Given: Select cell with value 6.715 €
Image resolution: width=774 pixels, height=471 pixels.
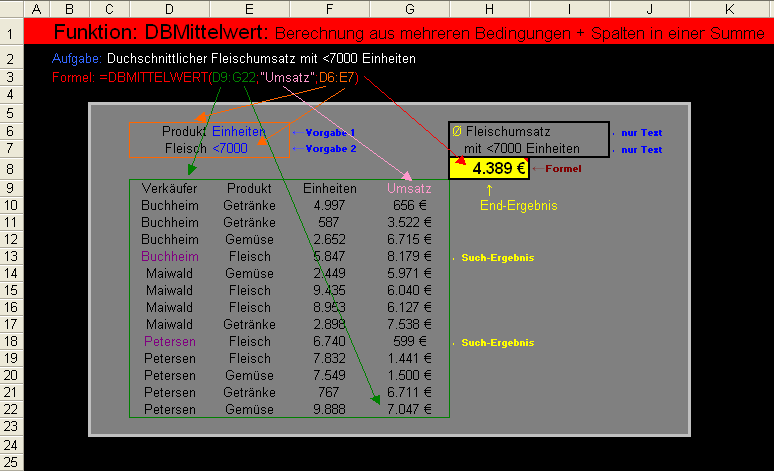Looking at the screenshot, I should (x=409, y=239).
